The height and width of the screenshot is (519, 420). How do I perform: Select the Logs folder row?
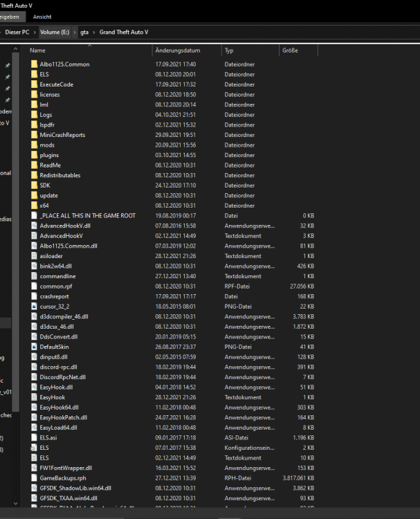[x=172, y=115]
